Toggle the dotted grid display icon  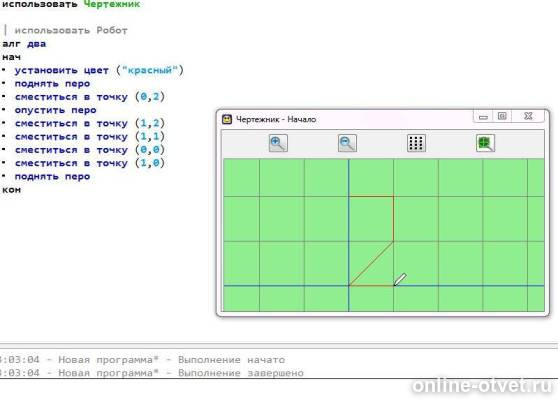click(x=416, y=143)
